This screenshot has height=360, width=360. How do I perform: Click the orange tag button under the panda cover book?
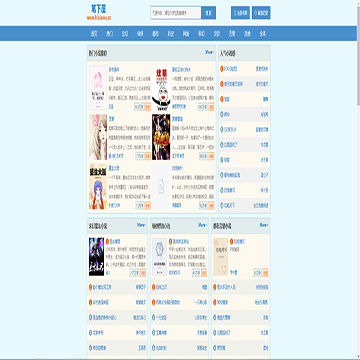(211, 107)
